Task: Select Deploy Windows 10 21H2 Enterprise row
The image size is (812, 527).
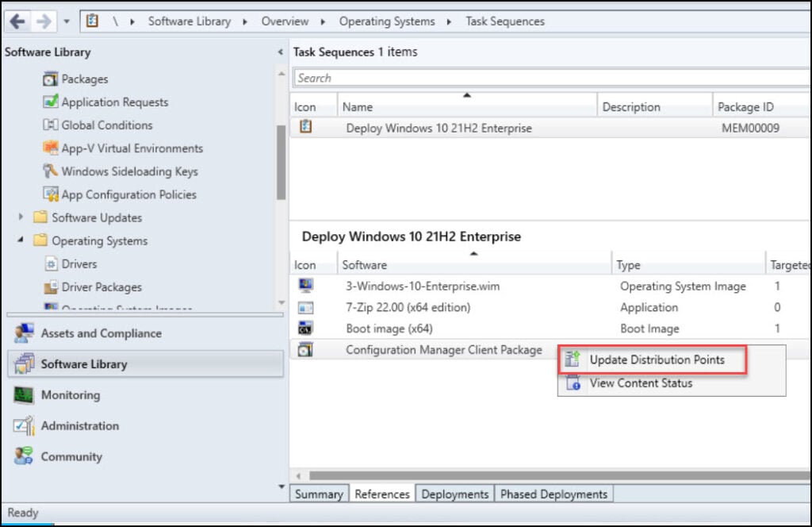Action: [x=550, y=128]
